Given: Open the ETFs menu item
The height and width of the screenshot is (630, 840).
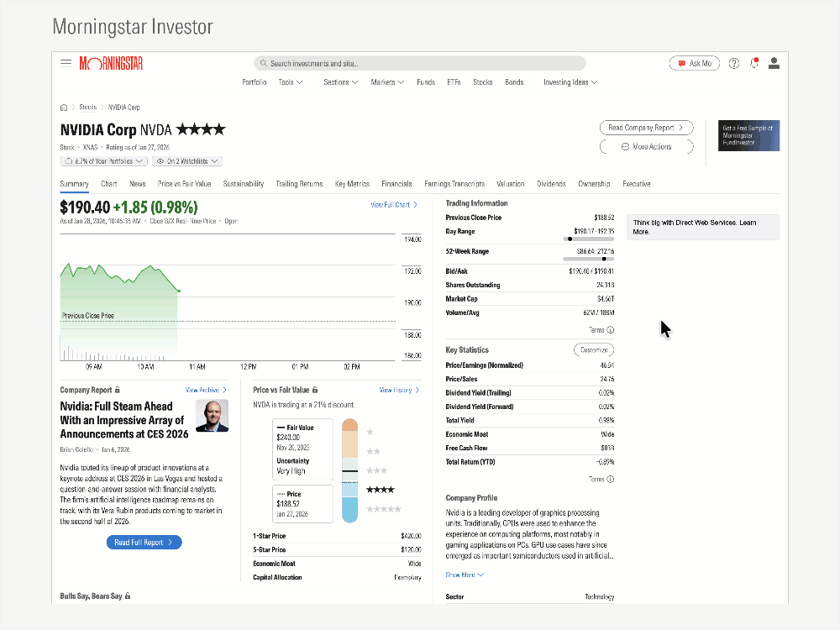Looking at the screenshot, I should (x=454, y=82).
